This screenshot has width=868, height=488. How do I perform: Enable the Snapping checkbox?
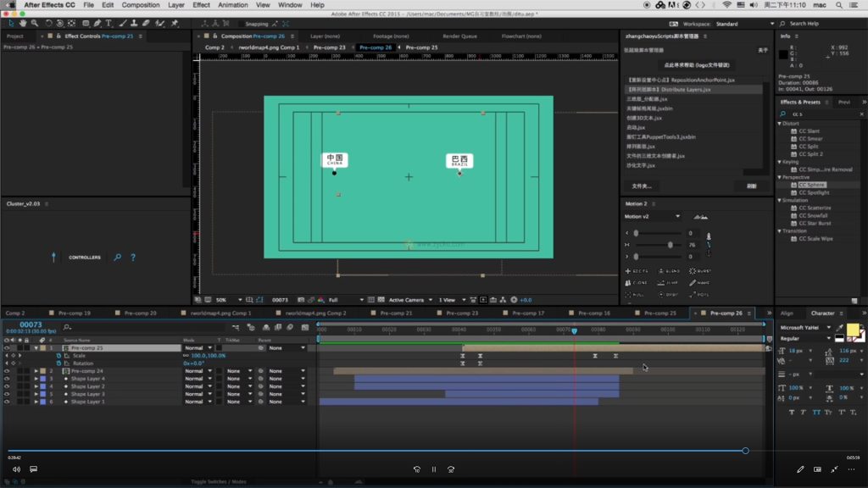(239, 24)
